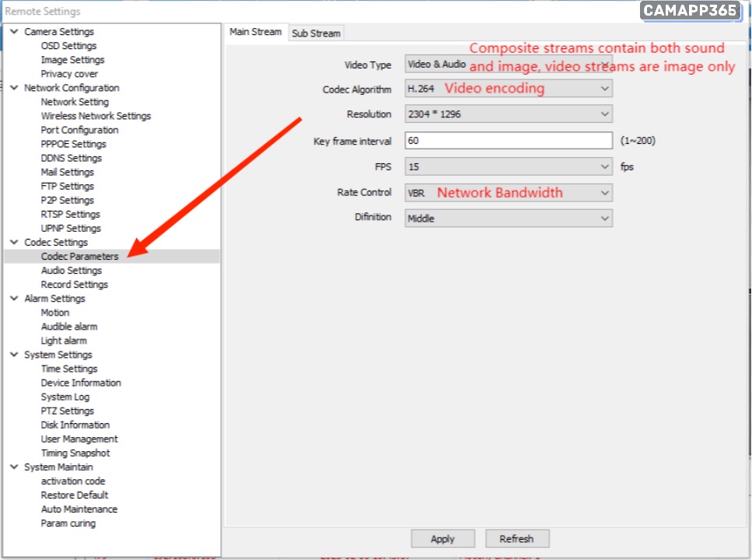Click the Apply button
Image resolution: width=752 pixels, height=560 pixels.
click(x=442, y=539)
